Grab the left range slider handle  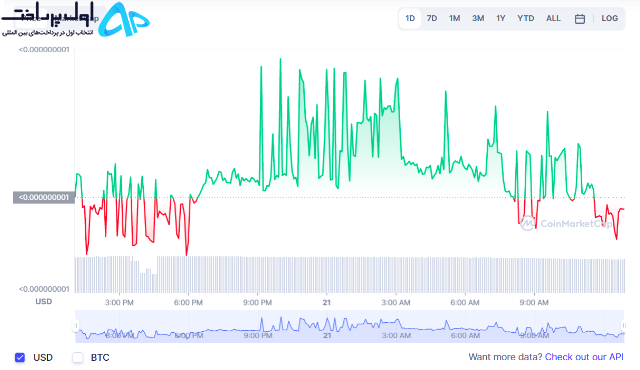click(x=76, y=326)
